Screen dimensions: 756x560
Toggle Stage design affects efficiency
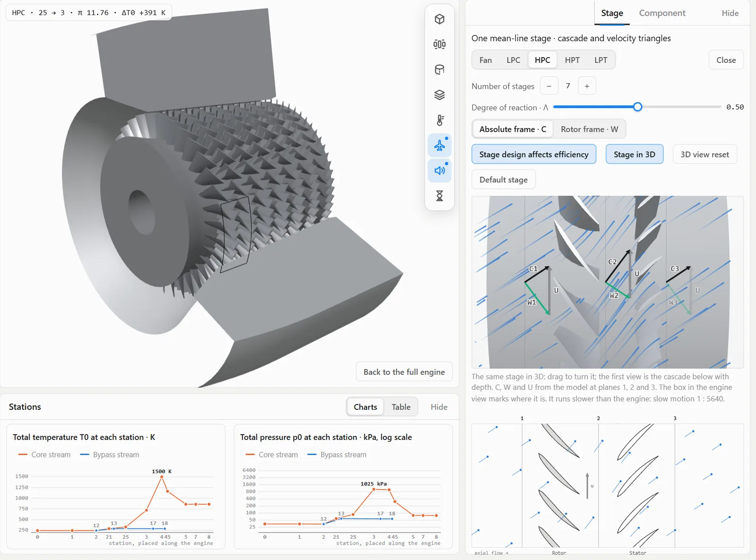tap(534, 155)
